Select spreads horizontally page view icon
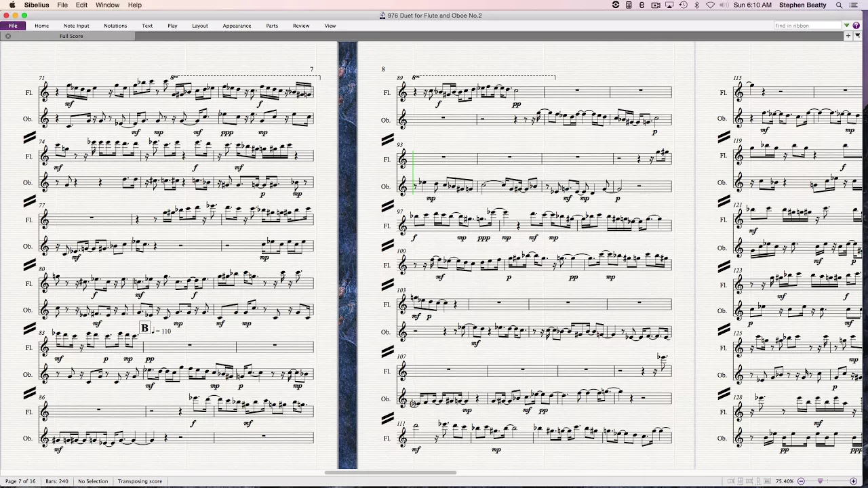 tap(731, 481)
